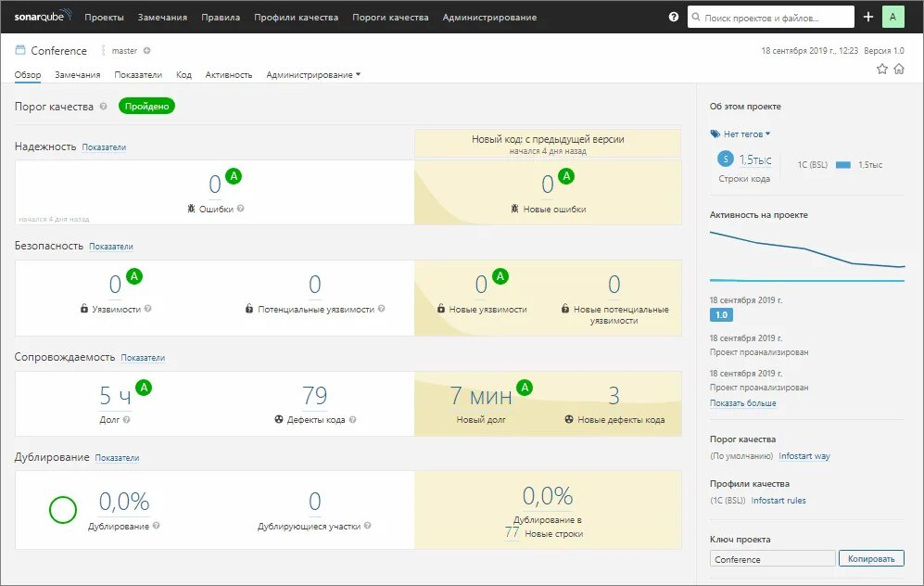This screenshot has height=586, width=924.
Task: Open the Infostart rules profile link
Action: coord(778,501)
